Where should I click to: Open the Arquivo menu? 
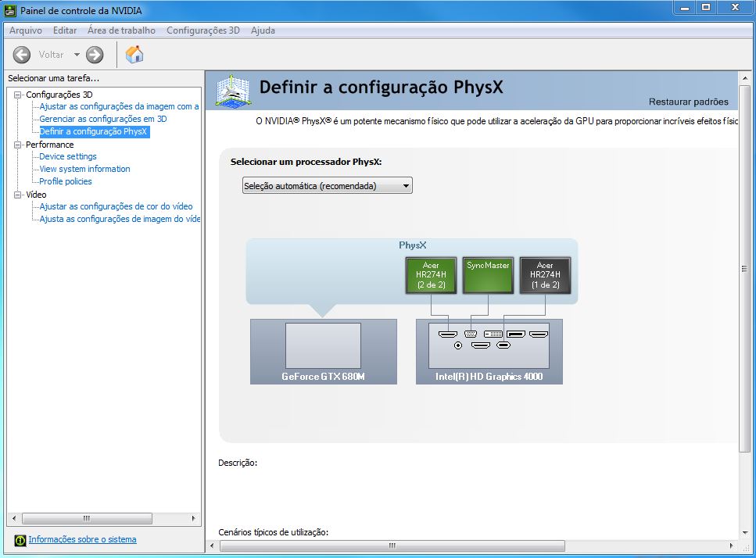[26, 30]
